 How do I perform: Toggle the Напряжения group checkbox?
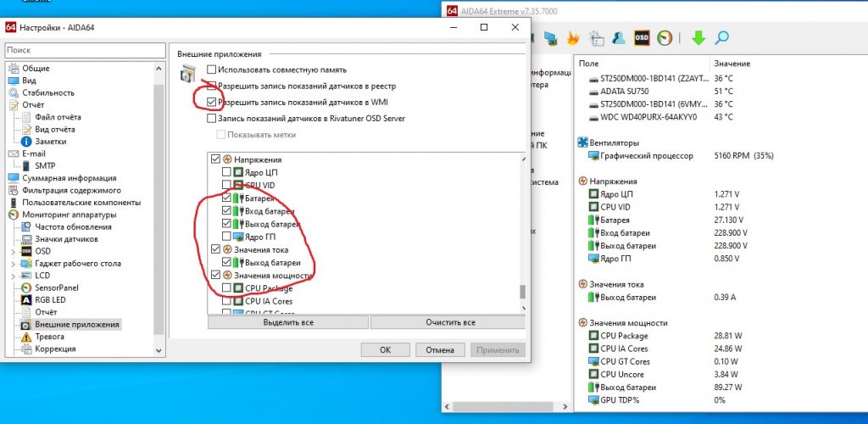[x=216, y=160]
